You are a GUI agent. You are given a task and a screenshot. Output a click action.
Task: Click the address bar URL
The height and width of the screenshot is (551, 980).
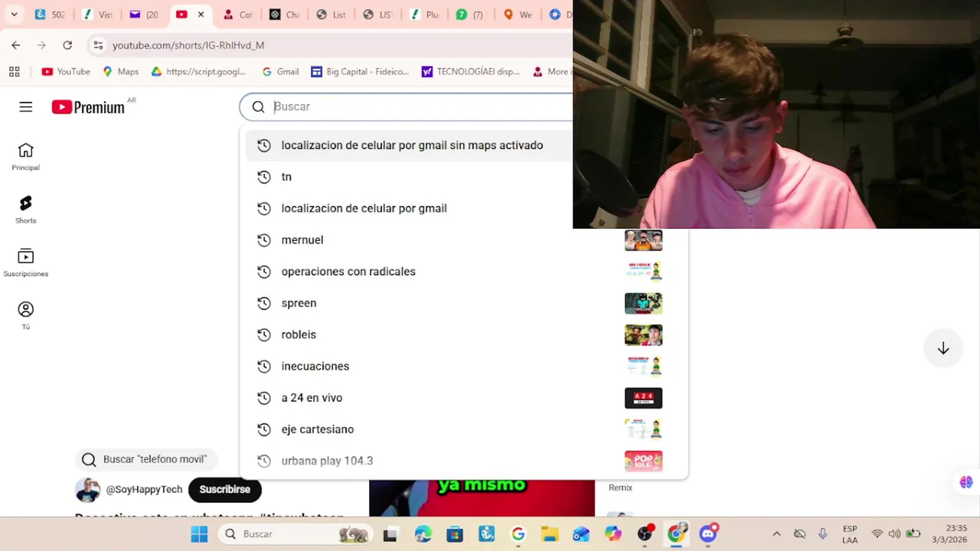pyautogui.click(x=188, y=45)
